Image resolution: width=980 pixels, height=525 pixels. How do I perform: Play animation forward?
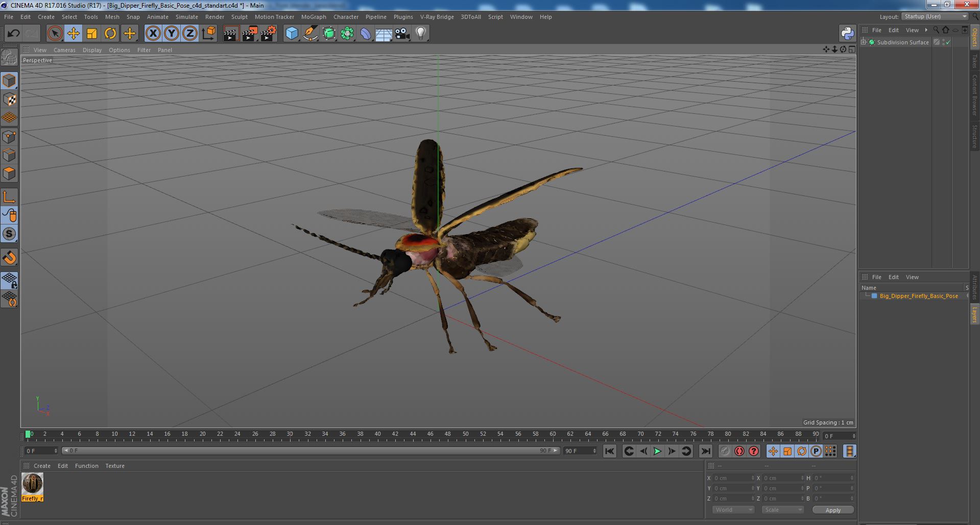(658, 451)
